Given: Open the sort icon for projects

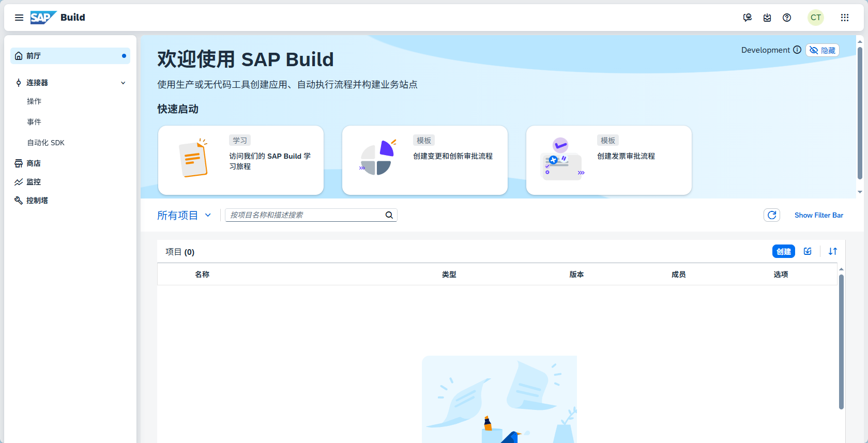Looking at the screenshot, I should pyautogui.click(x=833, y=251).
